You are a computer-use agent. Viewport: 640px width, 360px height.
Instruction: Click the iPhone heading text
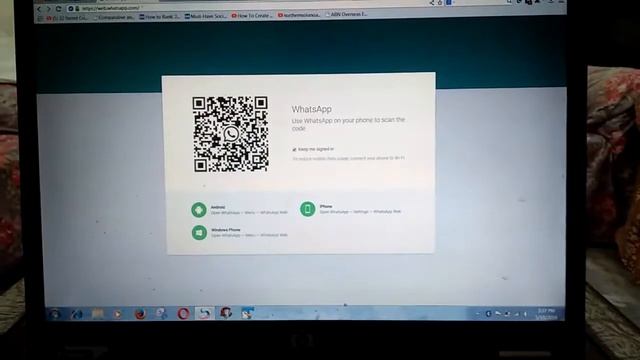(x=326, y=207)
